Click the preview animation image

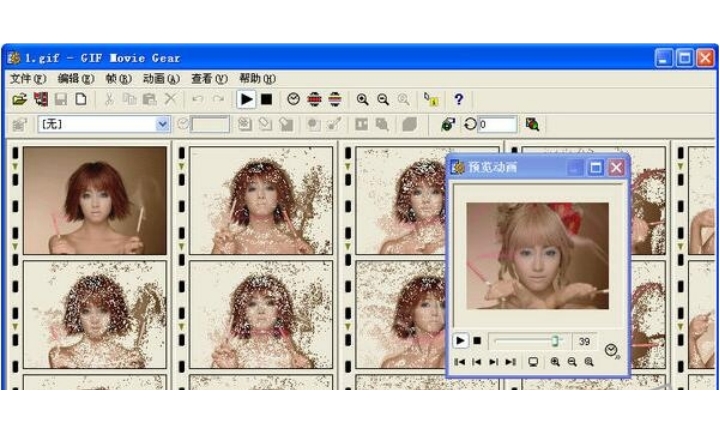pos(538,256)
